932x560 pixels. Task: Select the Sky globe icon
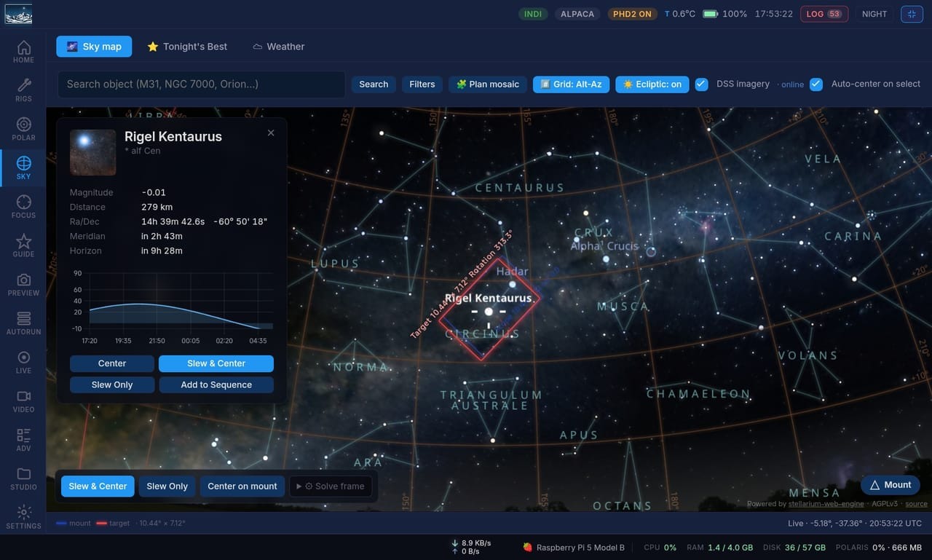23,168
